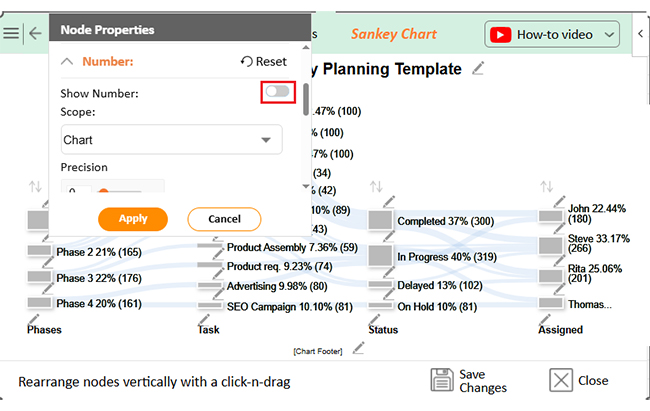Toggle the Show Number switch

click(278, 92)
